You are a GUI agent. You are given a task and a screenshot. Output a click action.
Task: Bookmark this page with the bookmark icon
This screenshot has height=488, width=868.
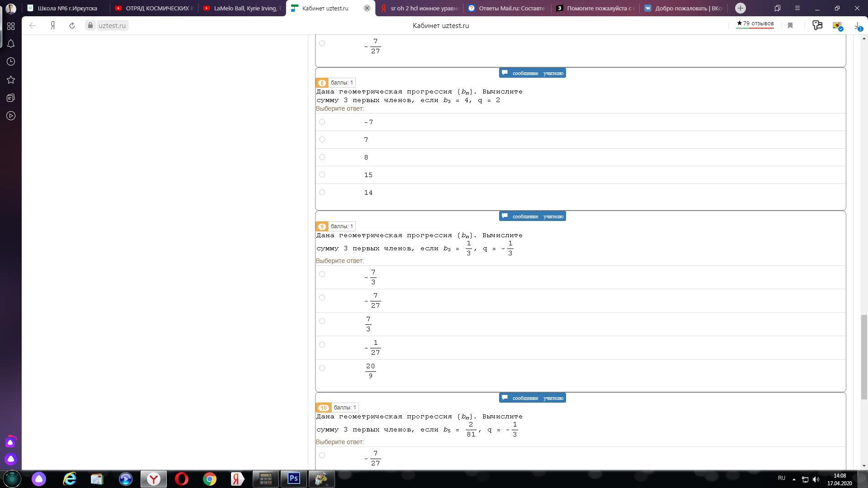[790, 26]
